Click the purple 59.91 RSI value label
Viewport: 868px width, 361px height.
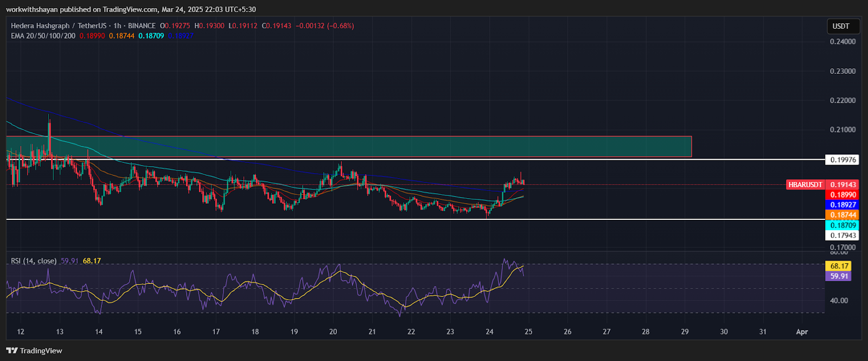coord(839,276)
